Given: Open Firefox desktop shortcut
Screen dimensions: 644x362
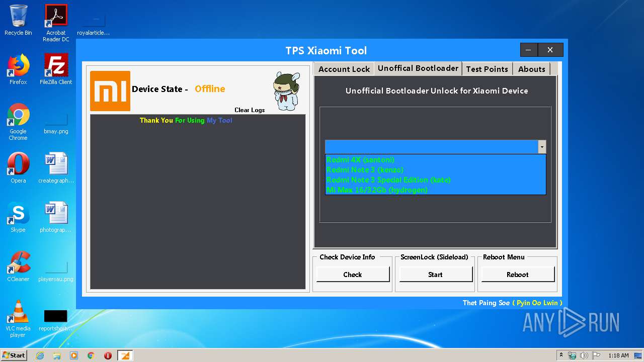Looking at the screenshot, I should click(18, 69).
